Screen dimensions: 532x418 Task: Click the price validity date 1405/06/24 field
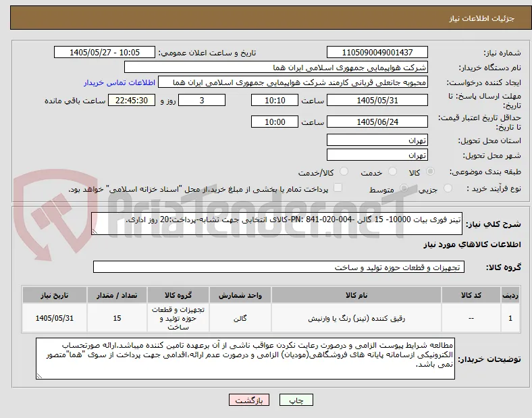(x=377, y=122)
